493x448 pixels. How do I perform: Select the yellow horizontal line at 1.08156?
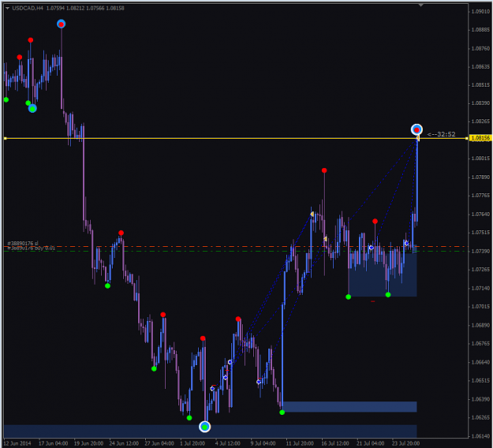pos(236,138)
